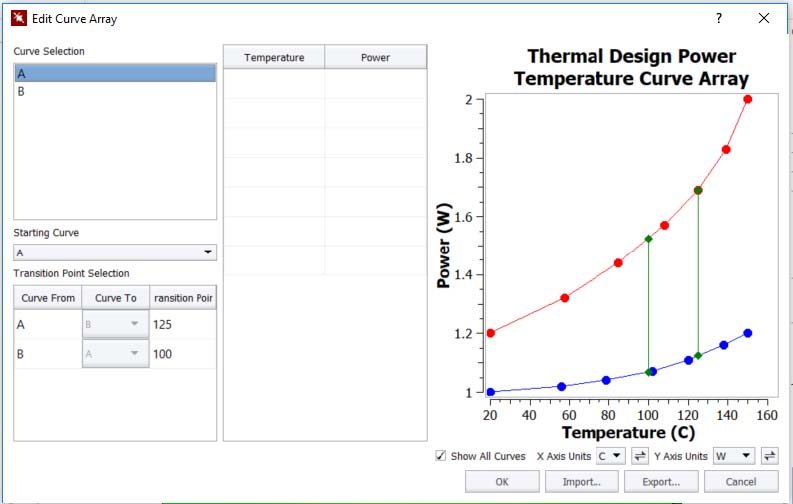This screenshot has width=793, height=504.
Task: Select curve A in Curve Selection list
Action: (x=115, y=73)
